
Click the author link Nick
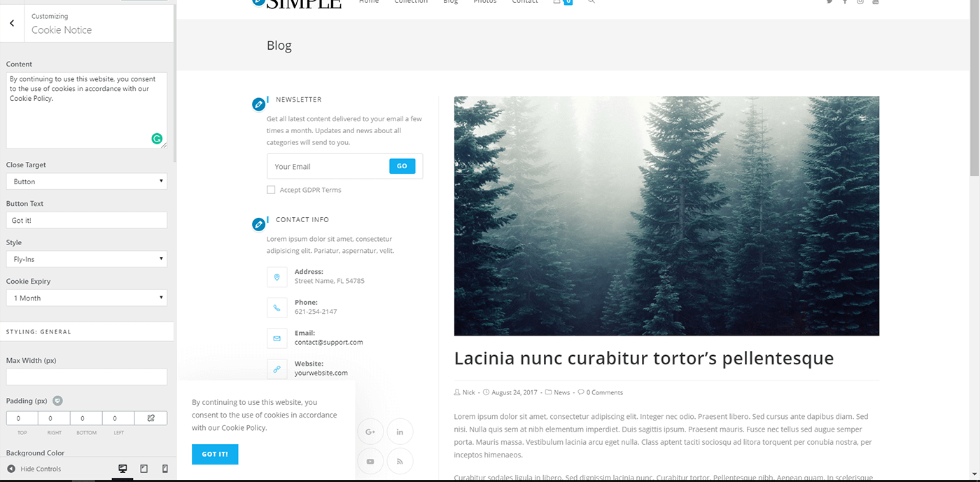[469, 392]
